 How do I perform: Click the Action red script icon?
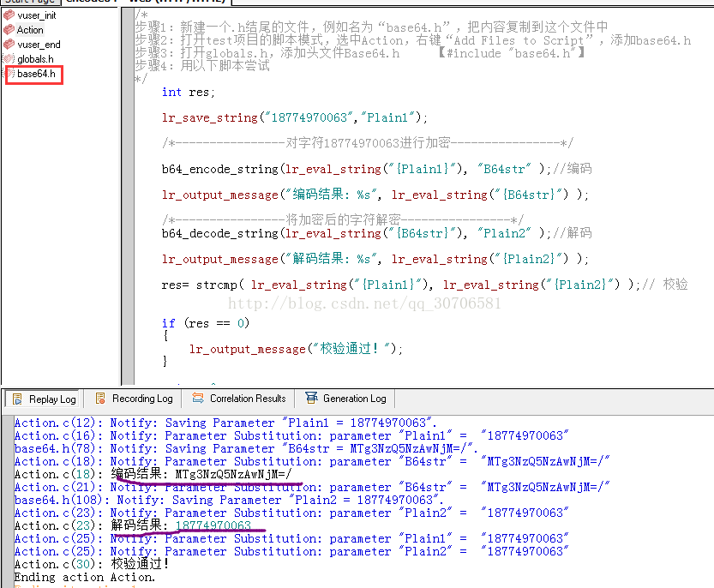click(9, 30)
